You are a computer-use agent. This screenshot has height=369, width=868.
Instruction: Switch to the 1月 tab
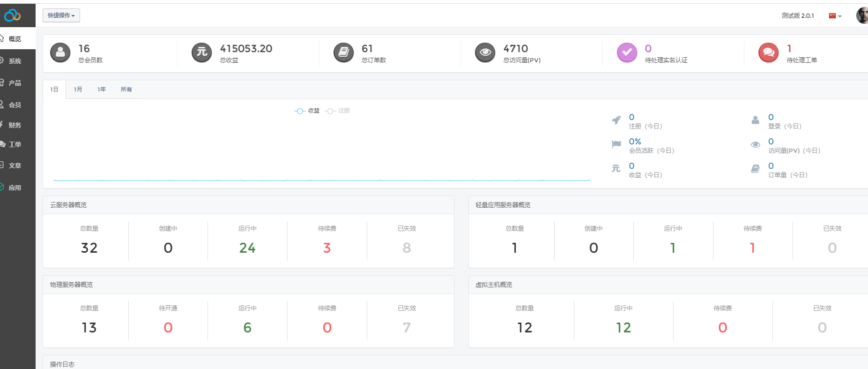(78, 90)
